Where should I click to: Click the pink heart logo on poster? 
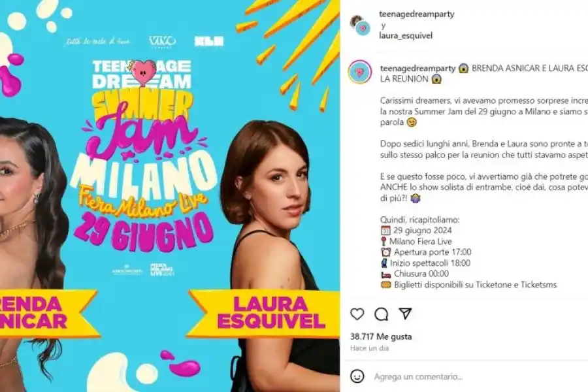(144, 72)
